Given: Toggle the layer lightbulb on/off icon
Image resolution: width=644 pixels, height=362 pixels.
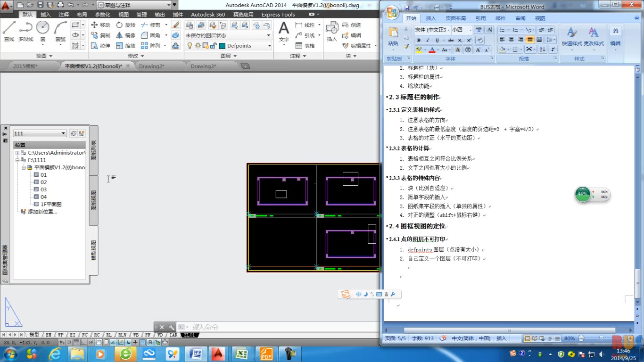Looking at the screenshot, I should 190,46.
